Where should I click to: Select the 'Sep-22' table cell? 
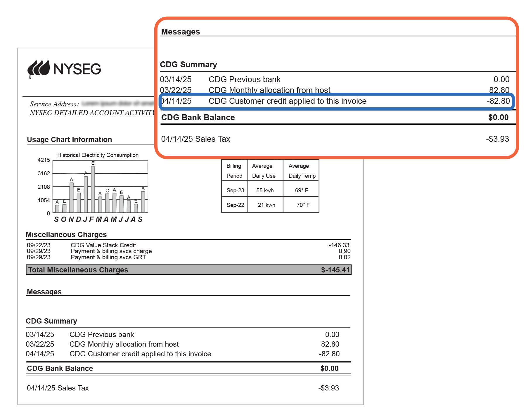point(235,205)
